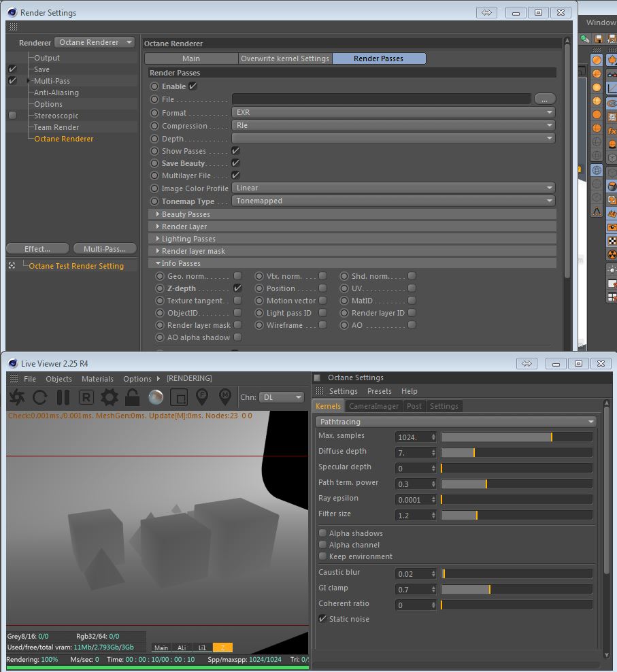Click the Multi-Pass... button
The height and width of the screenshot is (672, 617).
(x=105, y=249)
